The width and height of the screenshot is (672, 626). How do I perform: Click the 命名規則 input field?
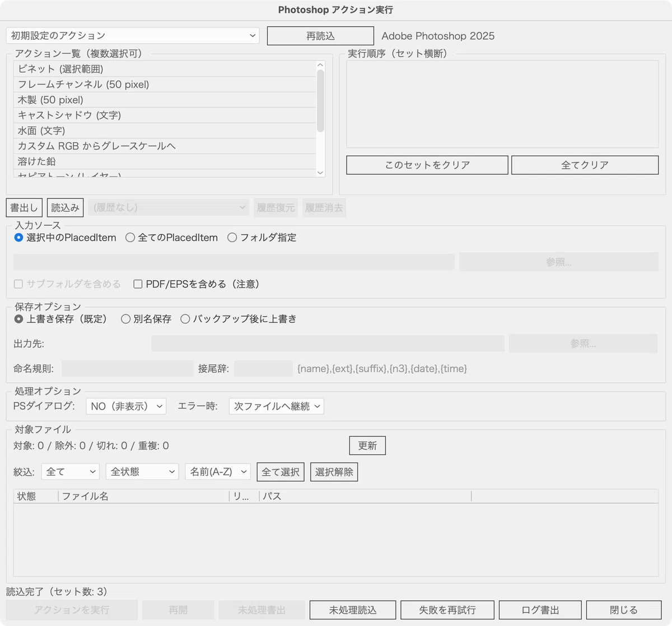(128, 368)
